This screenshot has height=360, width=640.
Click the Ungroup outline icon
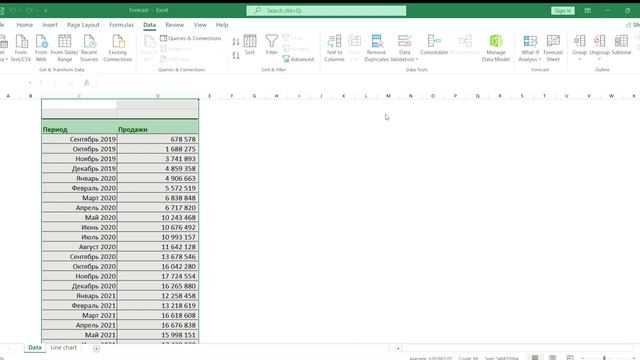(x=600, y=41)
